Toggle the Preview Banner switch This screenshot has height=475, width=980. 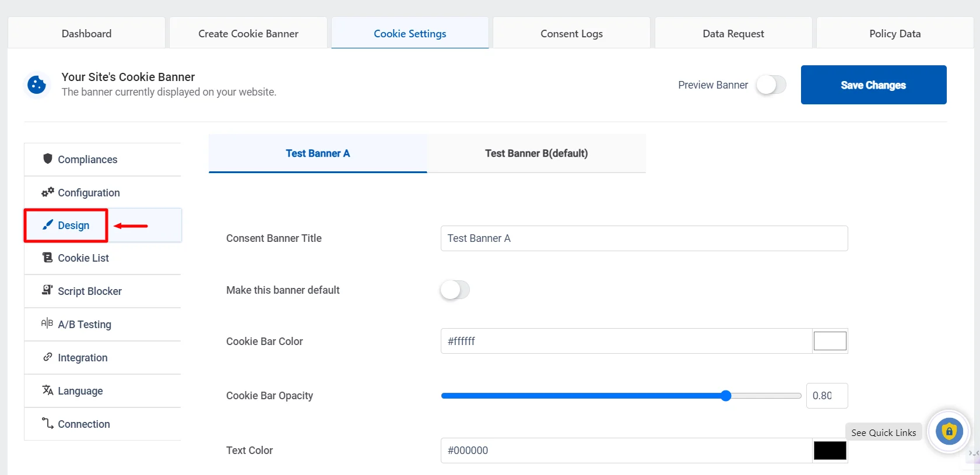click(x=771, y=85)
